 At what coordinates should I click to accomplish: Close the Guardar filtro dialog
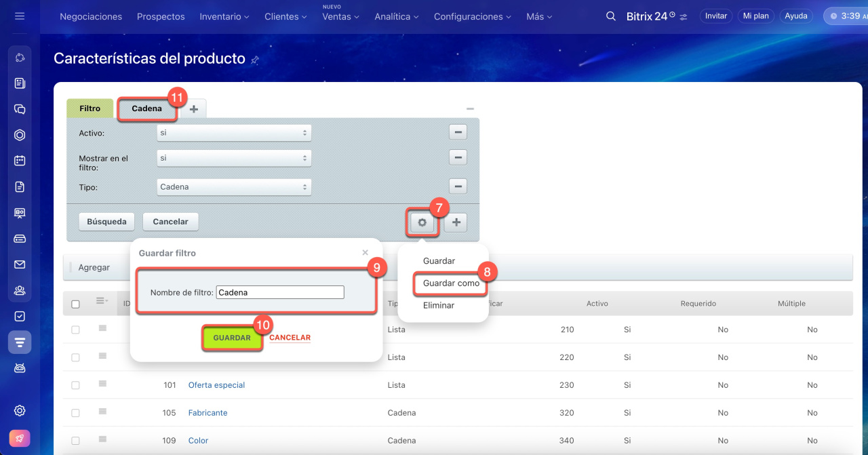click(365, 252)
